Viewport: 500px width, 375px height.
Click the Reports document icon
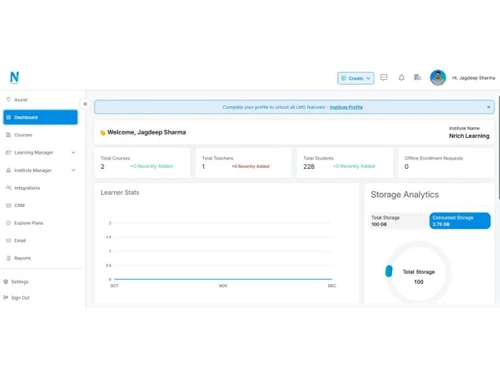click(9, 258)
